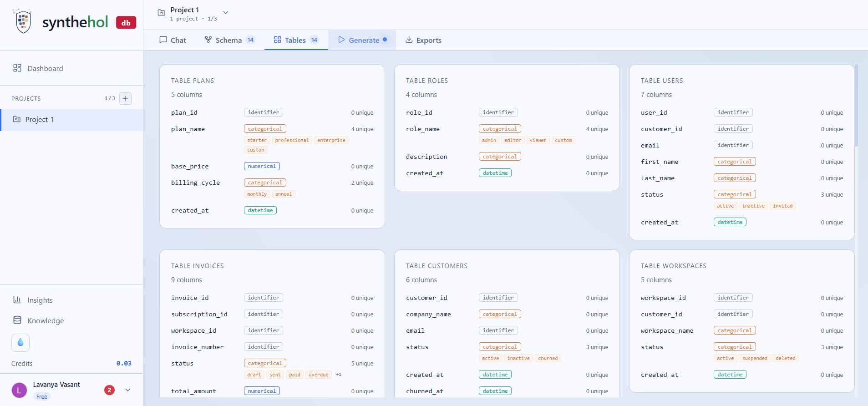The height and width of the screenshot is (406, 868).
Task: Click the TABLE CUSTOMERS heading
Action: pos(437,266)
